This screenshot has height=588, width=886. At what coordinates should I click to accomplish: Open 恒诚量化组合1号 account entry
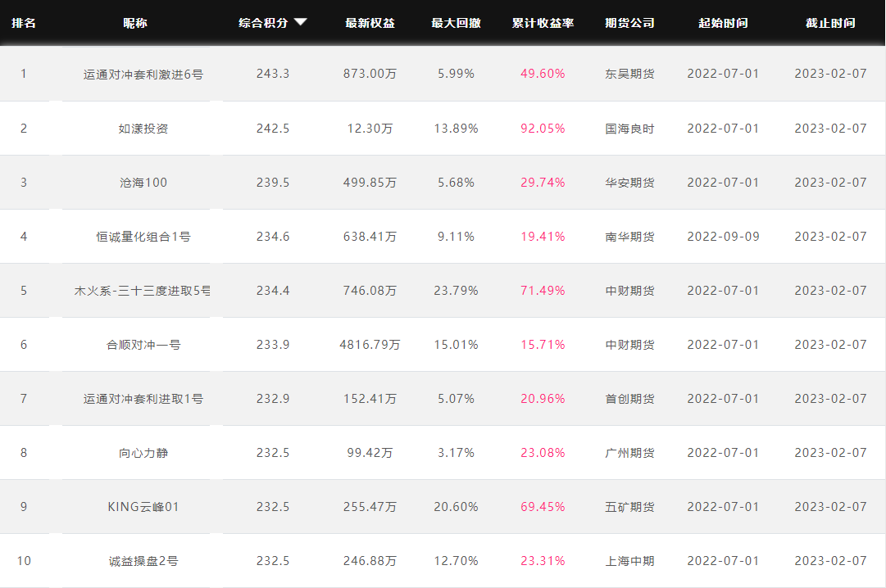143,237
